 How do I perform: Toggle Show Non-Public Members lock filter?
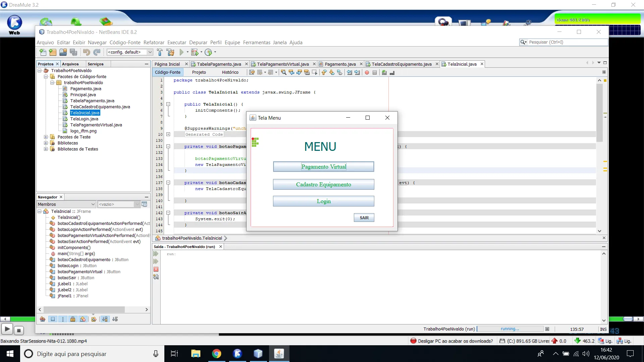tap(73, 319)
